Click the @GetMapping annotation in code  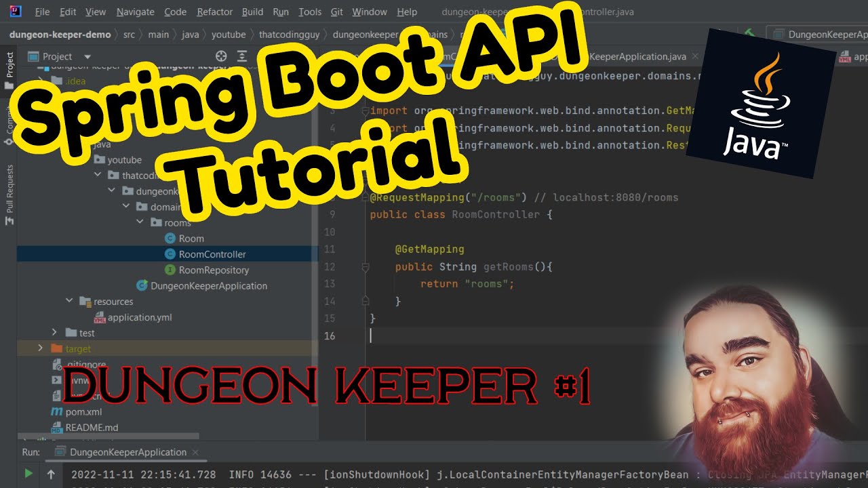430,249
